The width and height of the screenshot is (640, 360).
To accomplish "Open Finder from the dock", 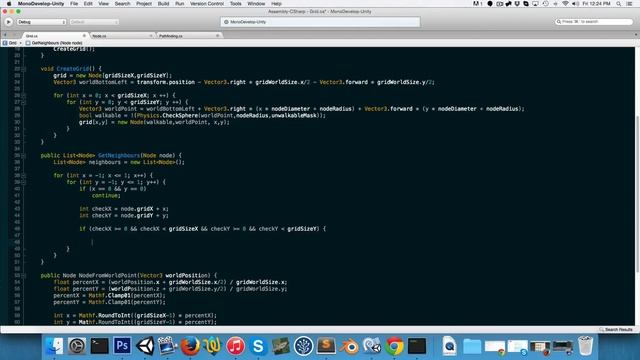I will click(x=54, y=346).
